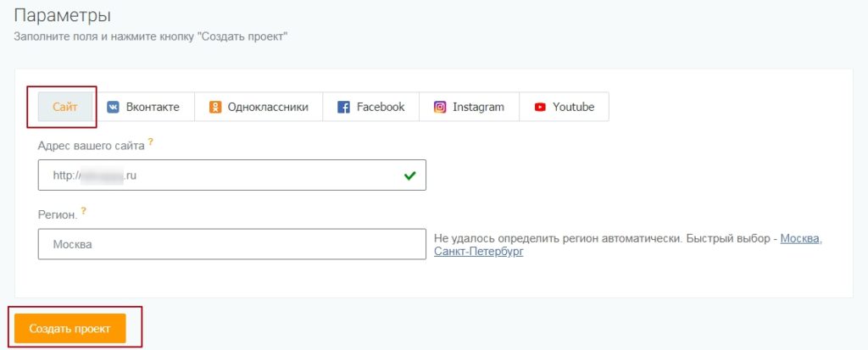Open help tooltip beside Адрес вашего сайта
The image size is (868, 350).
click(x=151, y=143)
